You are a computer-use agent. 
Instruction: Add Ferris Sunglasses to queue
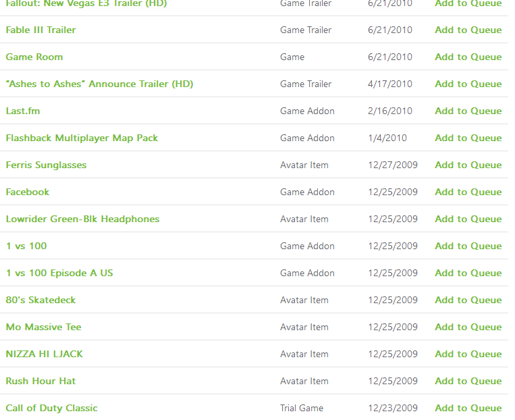tap(468, 165)
